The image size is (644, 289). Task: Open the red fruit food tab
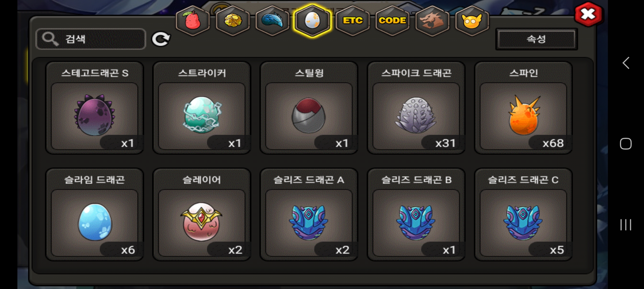pos(192,21)
